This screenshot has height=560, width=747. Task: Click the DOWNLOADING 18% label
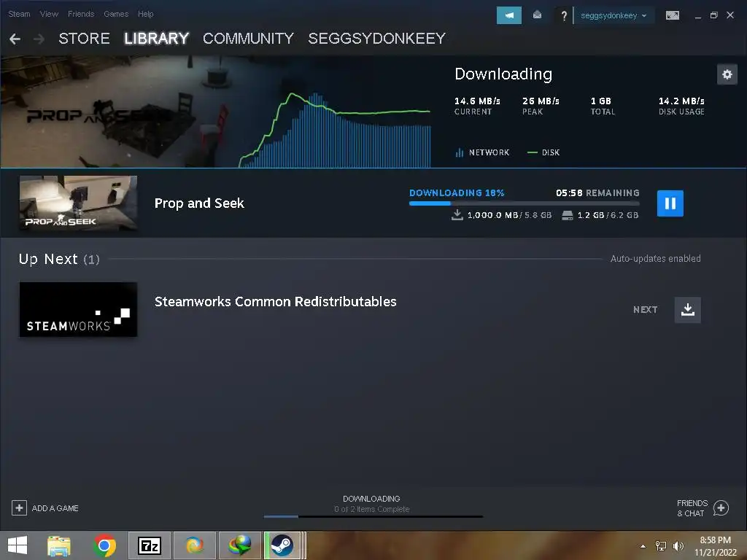(457, 192)
